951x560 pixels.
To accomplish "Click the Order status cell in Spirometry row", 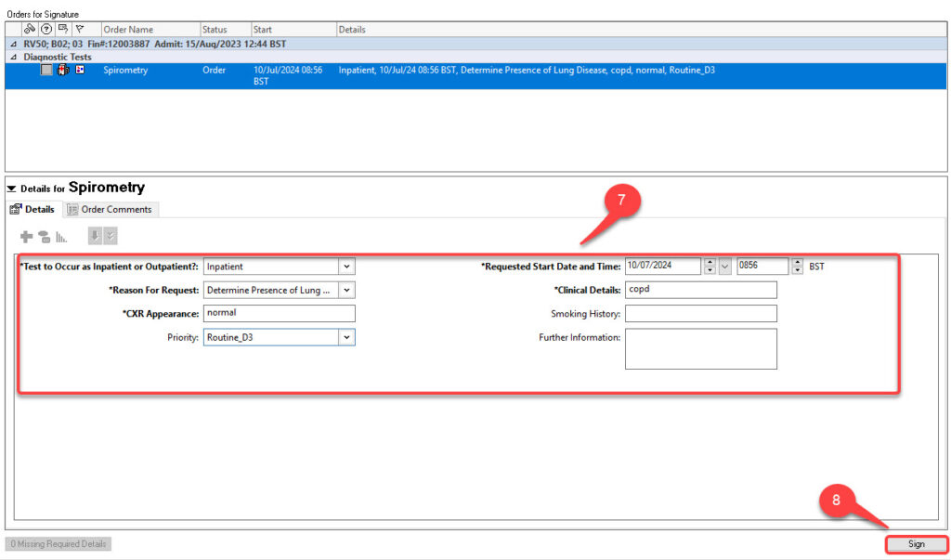I will coord(215,71).
